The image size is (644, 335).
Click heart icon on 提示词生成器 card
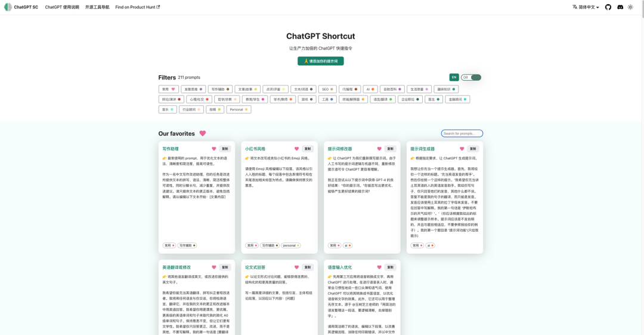(462, 149)
